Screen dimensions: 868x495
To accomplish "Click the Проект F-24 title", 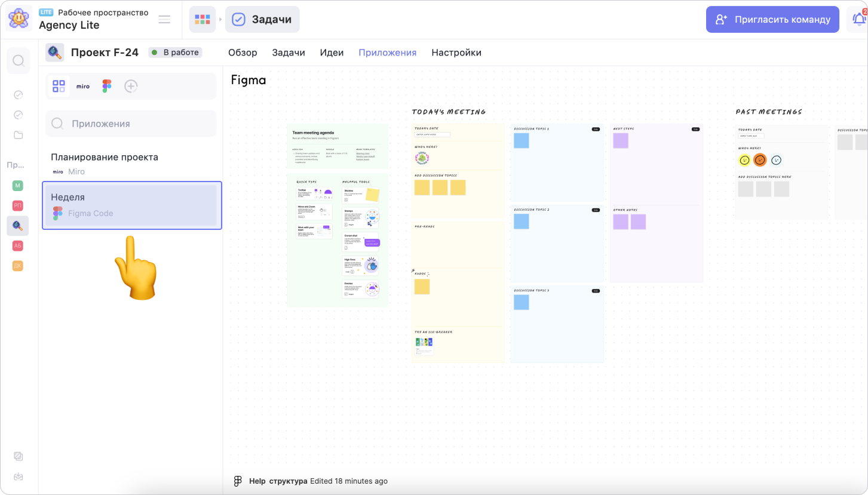I will [105, 53].
